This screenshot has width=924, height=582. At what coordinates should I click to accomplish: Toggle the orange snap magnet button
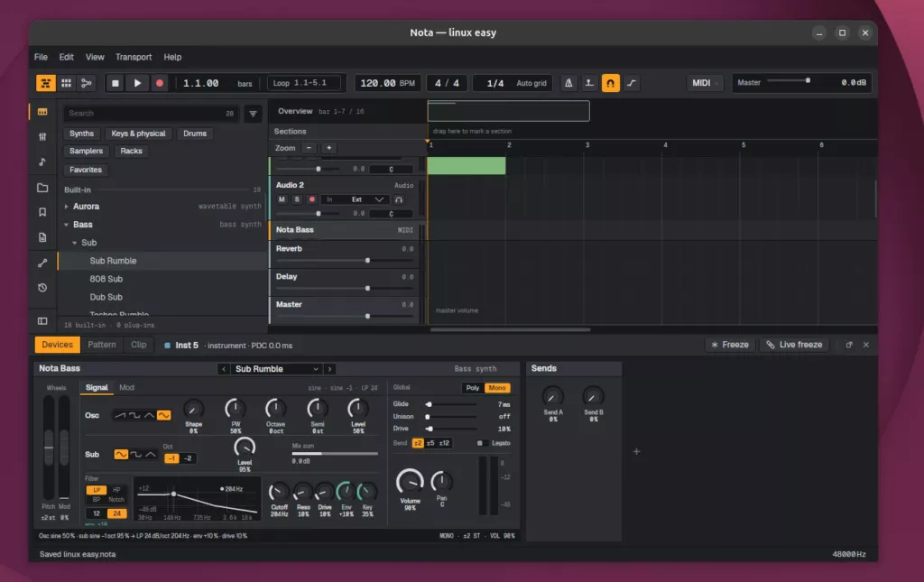click(611, 83)
